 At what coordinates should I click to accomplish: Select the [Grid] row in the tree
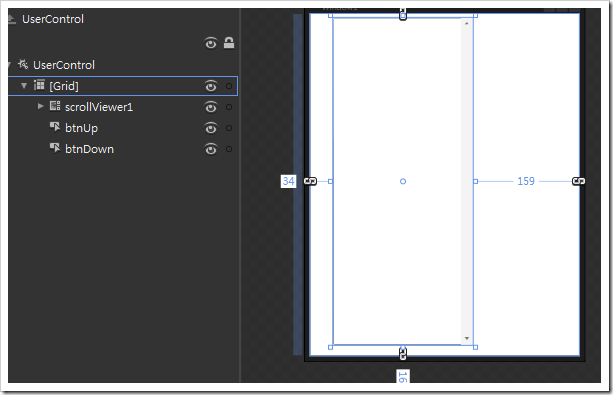click(123, 86)
